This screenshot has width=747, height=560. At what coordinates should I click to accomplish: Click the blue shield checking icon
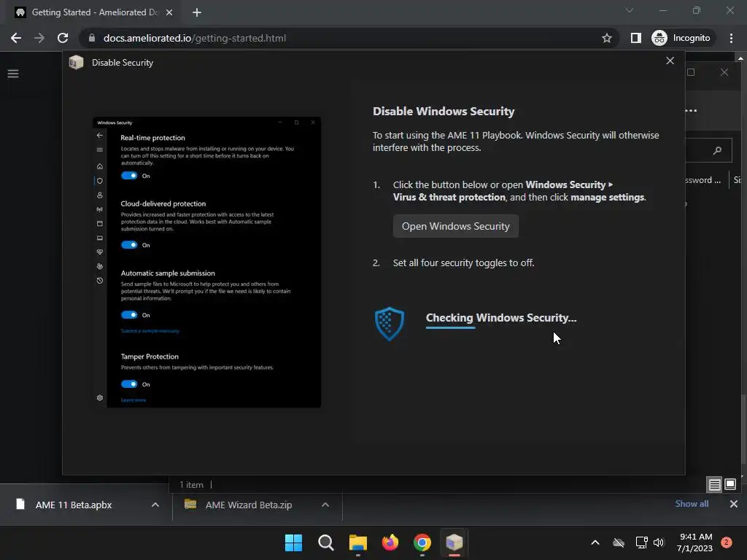point(390,324)
